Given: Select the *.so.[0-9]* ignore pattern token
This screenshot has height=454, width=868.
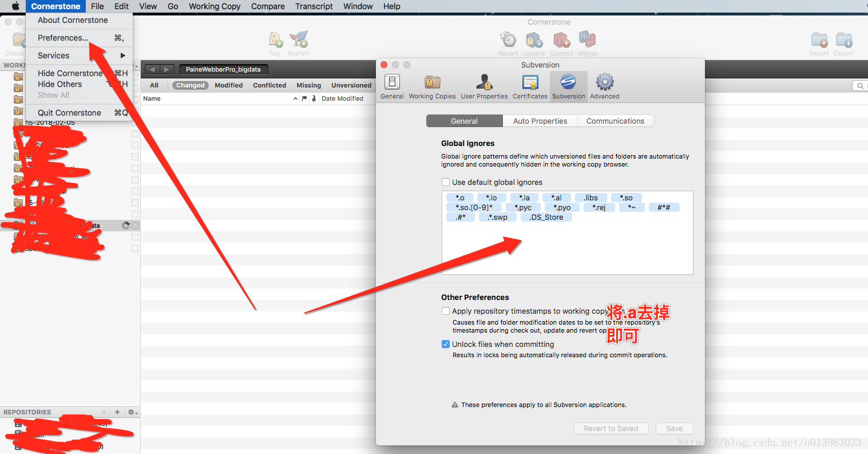Looking at the screenshot, I should click(x=474, y=208).
